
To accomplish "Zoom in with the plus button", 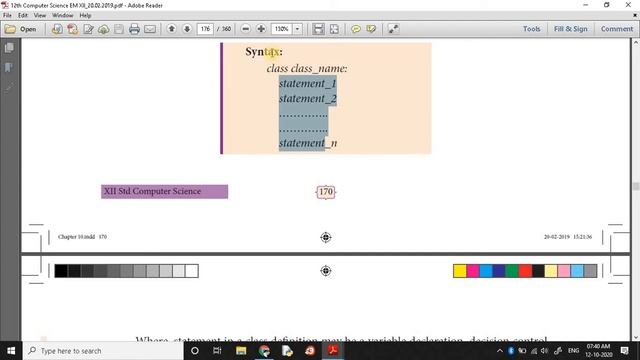I will tap(261, 29).
